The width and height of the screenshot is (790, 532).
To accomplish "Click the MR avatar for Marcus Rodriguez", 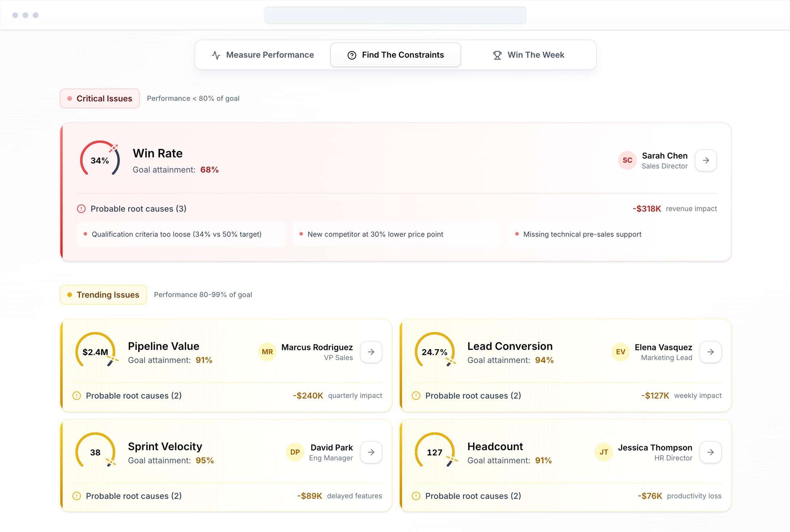I will (267, 352).
